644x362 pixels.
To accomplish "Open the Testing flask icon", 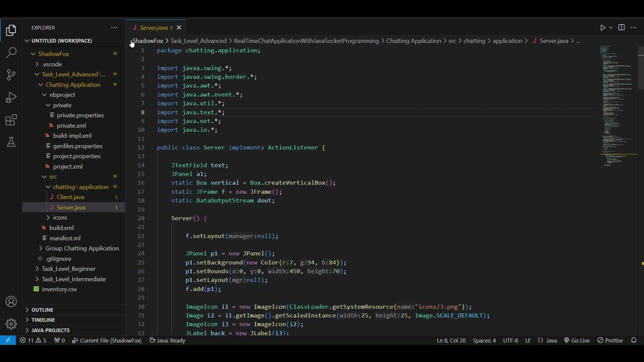I will point(11,142).
